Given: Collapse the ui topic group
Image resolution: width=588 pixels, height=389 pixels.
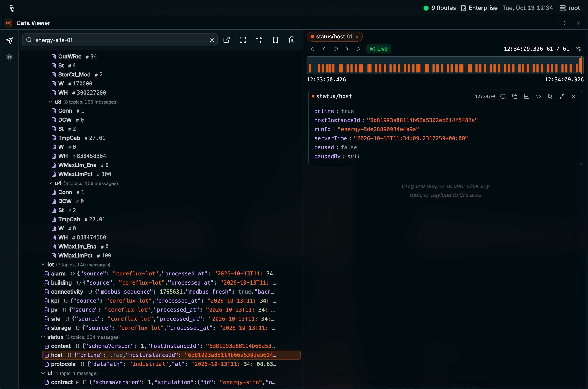Looking at the screenshot, I should [x=43, y=373].
